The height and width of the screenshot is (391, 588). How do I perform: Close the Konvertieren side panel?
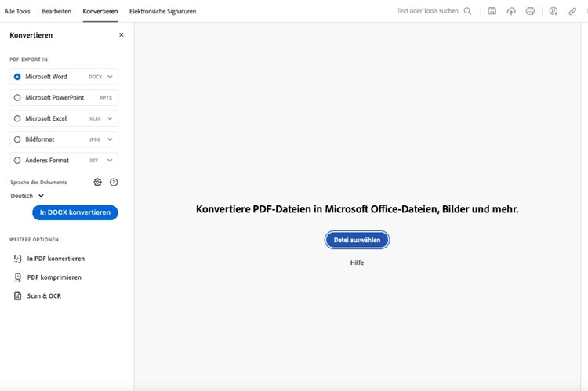click(121, 35)
